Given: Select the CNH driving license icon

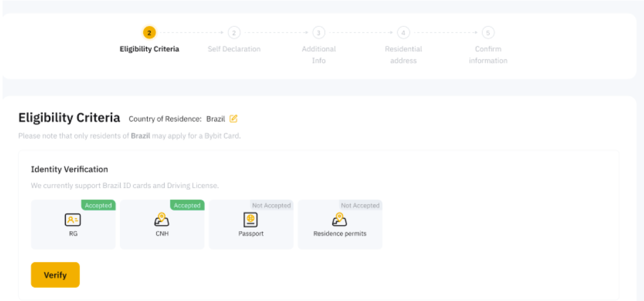Looking at the screenshot, I should (162, 220).
